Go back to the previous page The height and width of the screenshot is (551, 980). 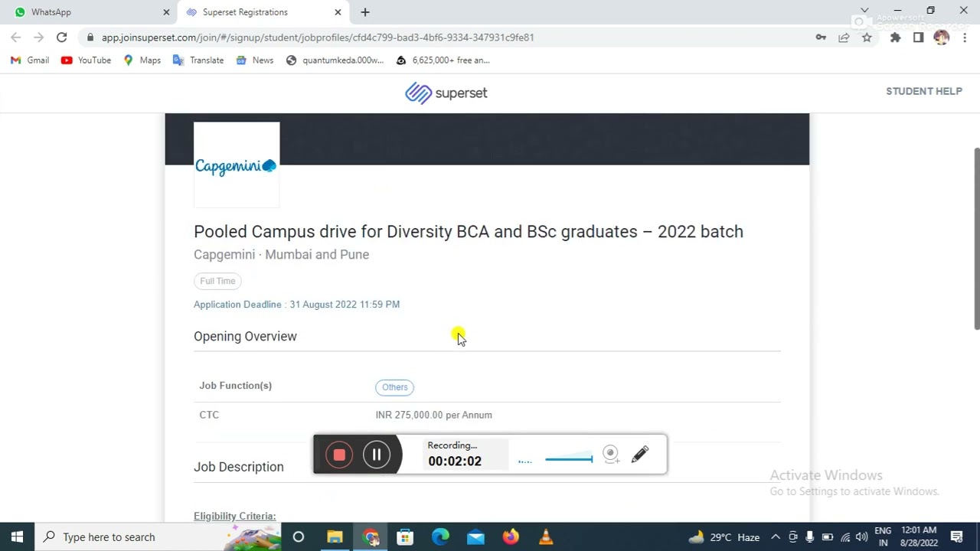click(16, 37)
